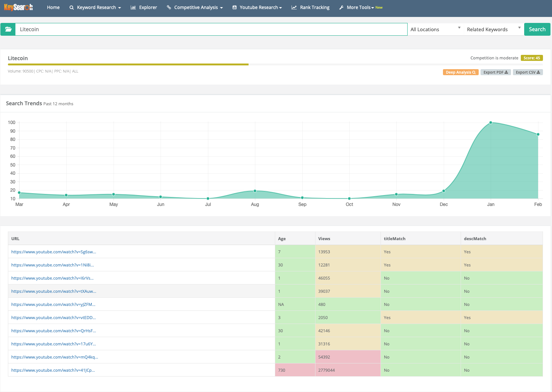The width and height of the screenshot is (552, 392).
Task: Open Rank Tracking
Action: tap(311, 8)
